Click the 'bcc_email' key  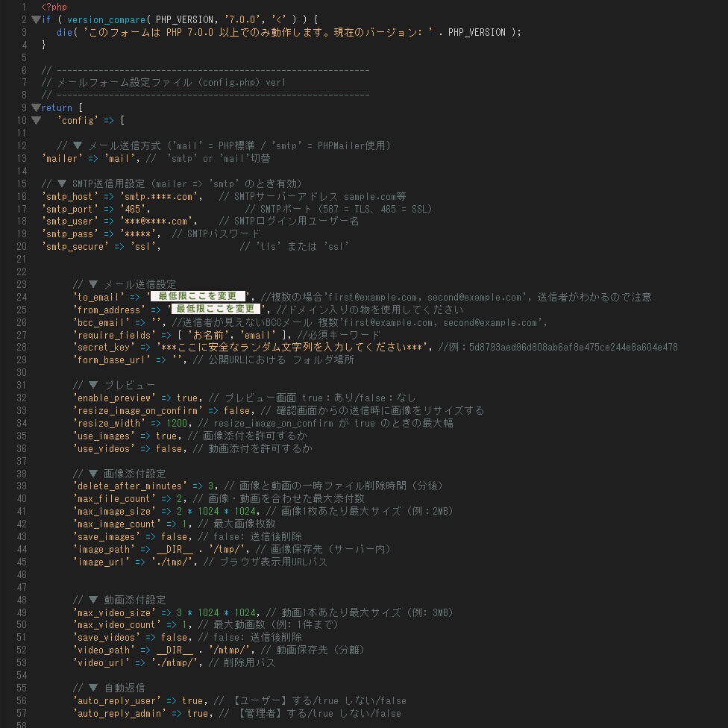coord(101,323)
